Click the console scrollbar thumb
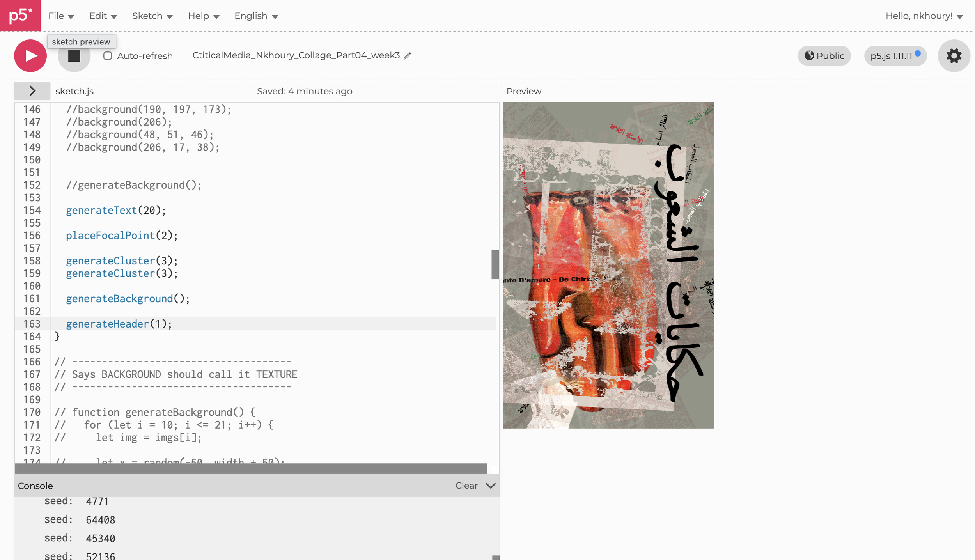 pyautogui.click(x=496, y=558)
